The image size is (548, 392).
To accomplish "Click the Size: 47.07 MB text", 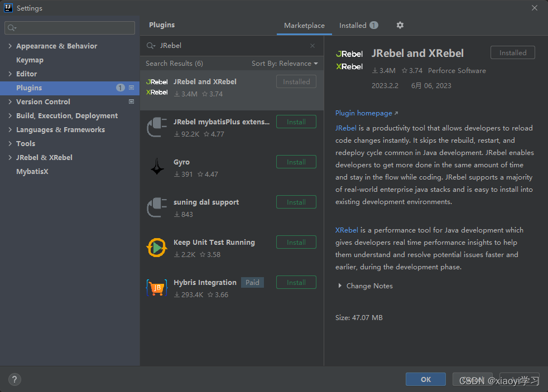I will tap(359, 318).
